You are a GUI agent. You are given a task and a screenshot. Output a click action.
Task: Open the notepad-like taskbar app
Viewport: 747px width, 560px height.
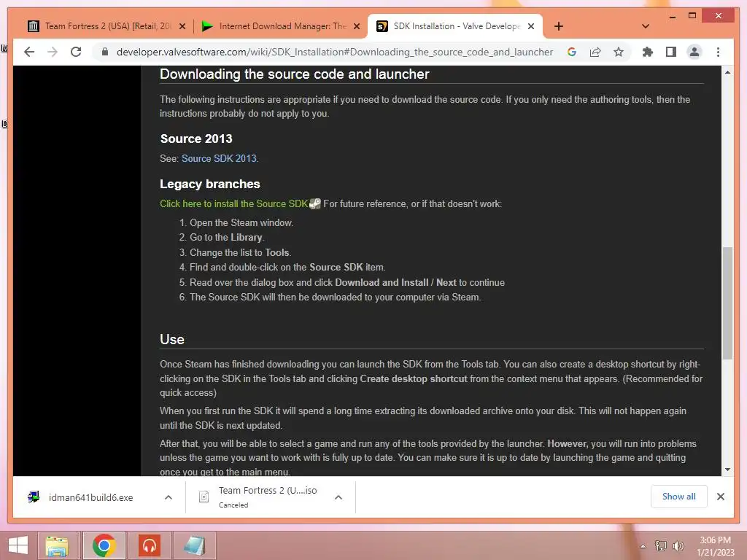(194, 545)
